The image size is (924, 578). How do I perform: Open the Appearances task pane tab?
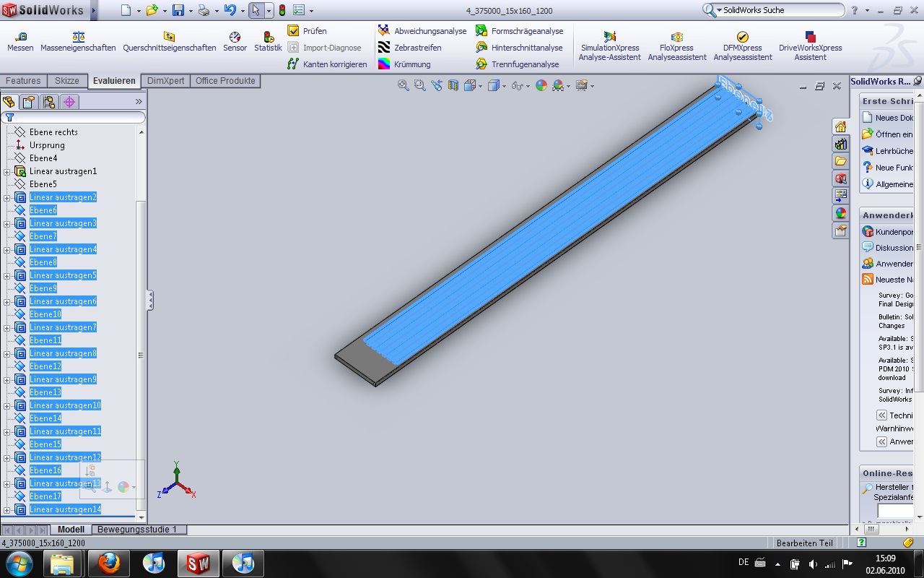(x=840, y=213)
